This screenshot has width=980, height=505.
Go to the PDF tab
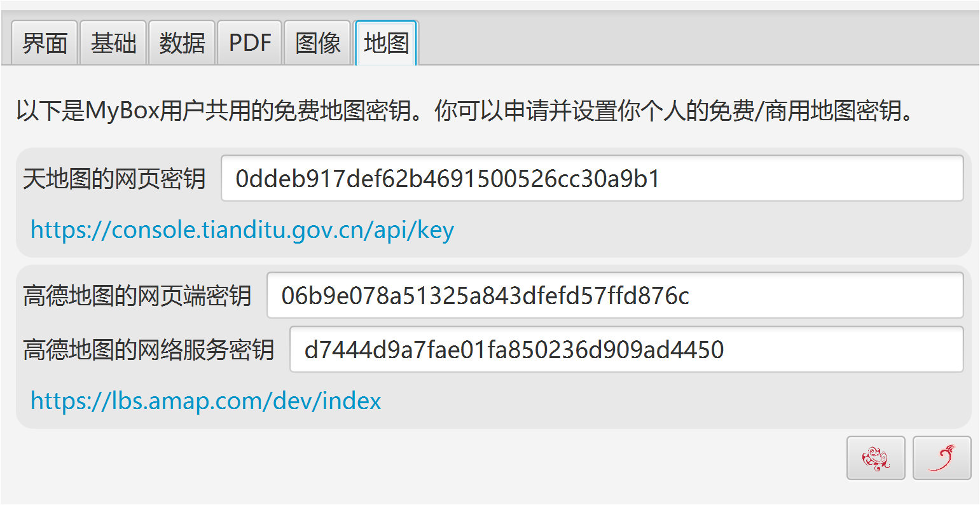[x=250, y=43]
